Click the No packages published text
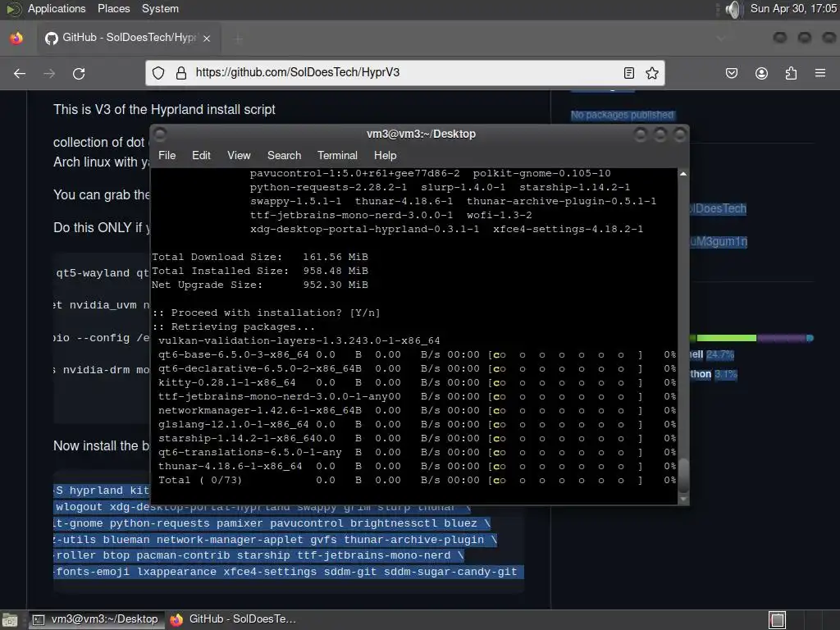Screen dimensions: 840x630 coord(622,115)
